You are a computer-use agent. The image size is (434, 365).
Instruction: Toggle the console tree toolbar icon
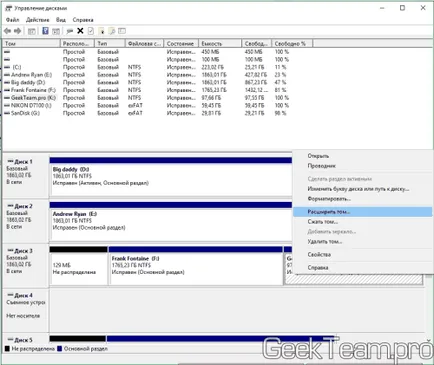[x=32, y=31]
